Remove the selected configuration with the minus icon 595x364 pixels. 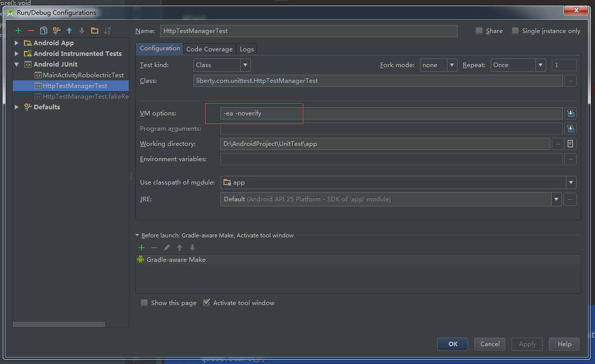click(31, 31)
